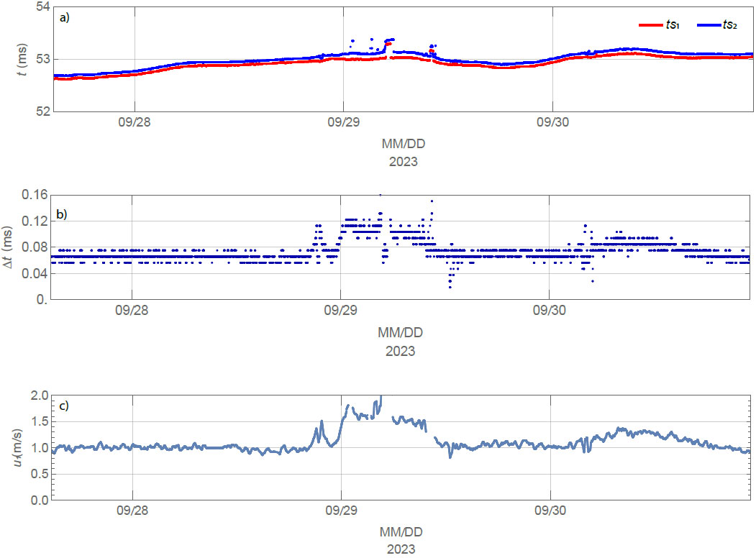The height and width of the screenshot is (558, 756).
Task: Select the Δt (ms) y-axis title
Action: pos(9,247)
